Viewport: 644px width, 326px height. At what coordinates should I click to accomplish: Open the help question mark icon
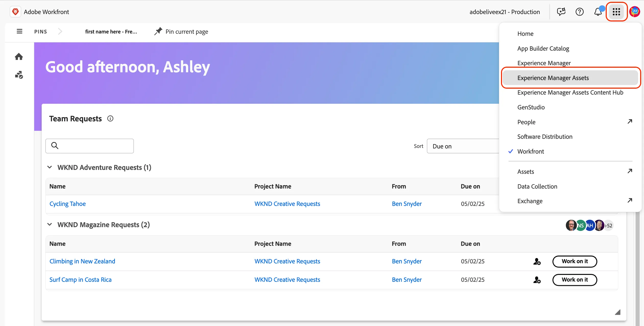579,12
